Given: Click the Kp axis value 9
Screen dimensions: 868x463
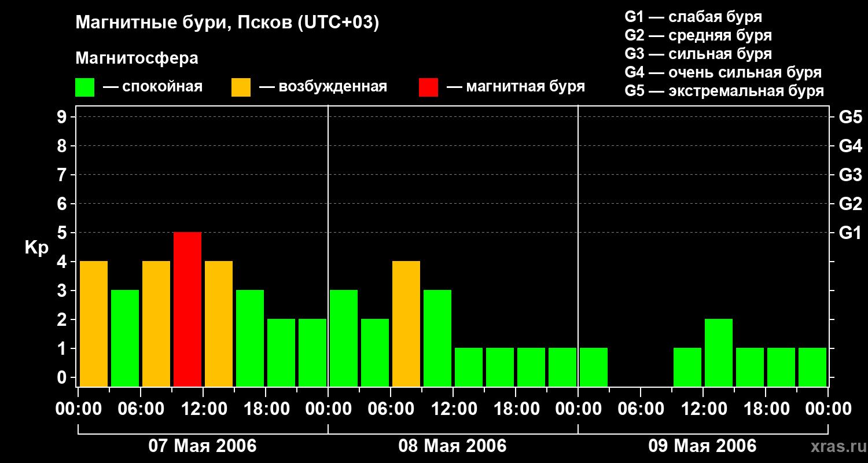Looking at the screenshot, I should [x=63, y=117].
